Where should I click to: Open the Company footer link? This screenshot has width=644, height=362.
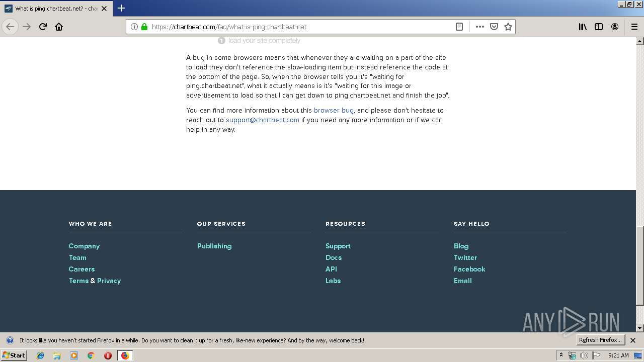coord(84,246)
